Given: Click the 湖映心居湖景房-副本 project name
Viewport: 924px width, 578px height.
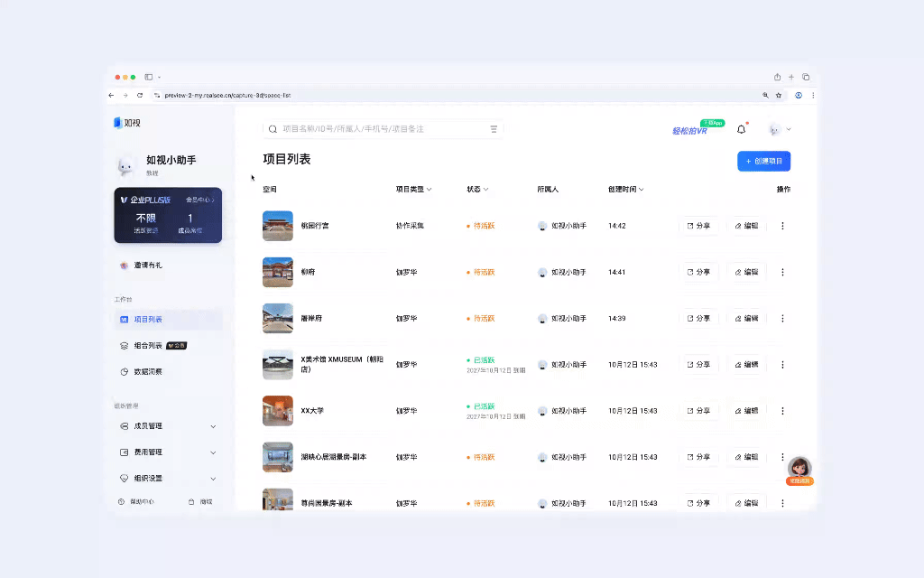Looking at the screenshot, I should [x=334, y=457].
